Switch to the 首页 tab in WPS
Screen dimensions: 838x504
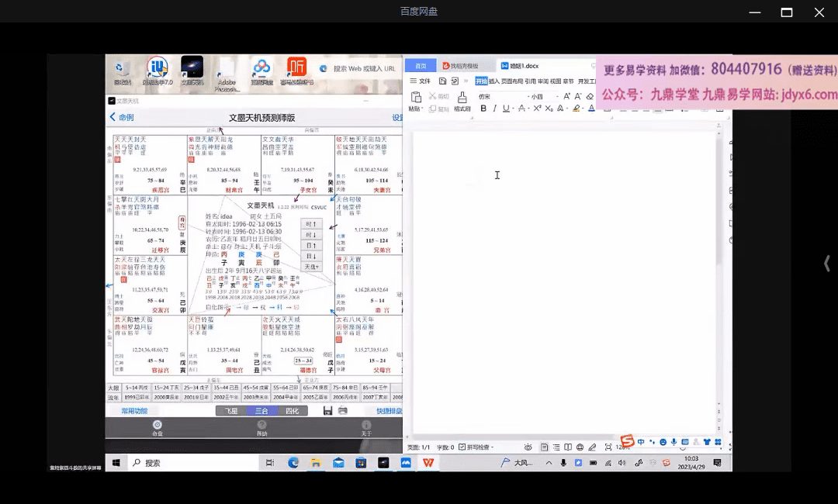[x=421, y=66]
